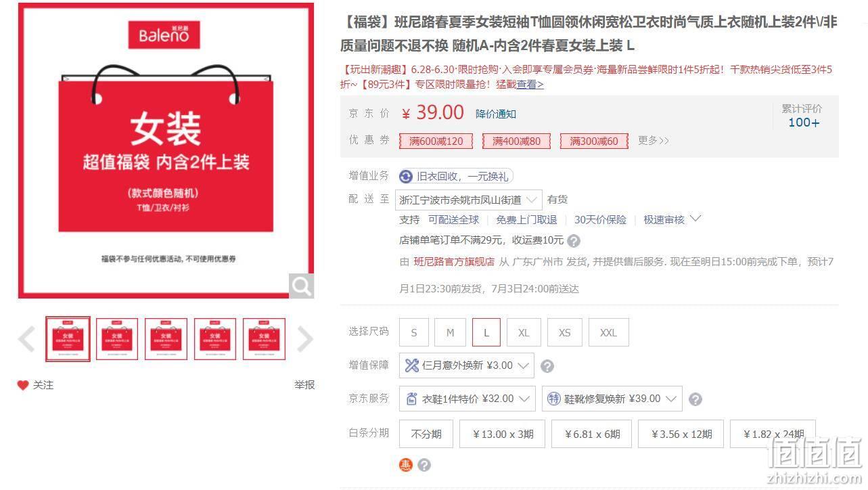Screen dimensions: 868x490
Task: Click the heart 关注 favorite icon
Action: tap(23, 385)
